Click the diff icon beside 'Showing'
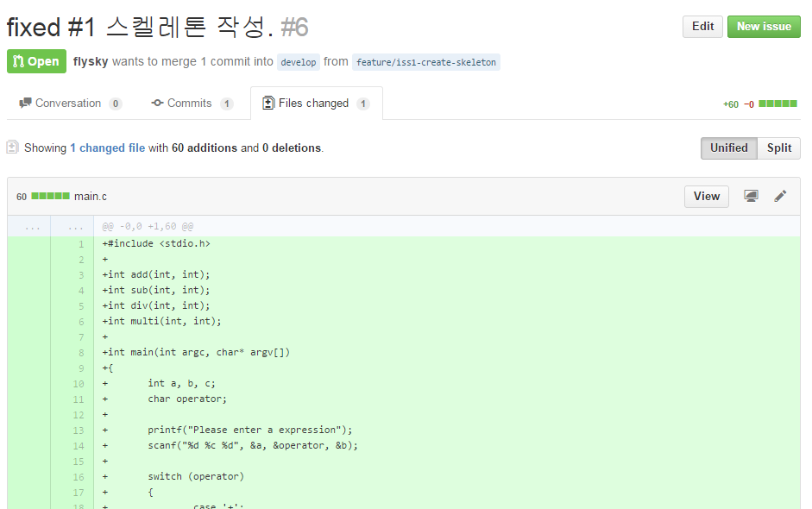 12,148
